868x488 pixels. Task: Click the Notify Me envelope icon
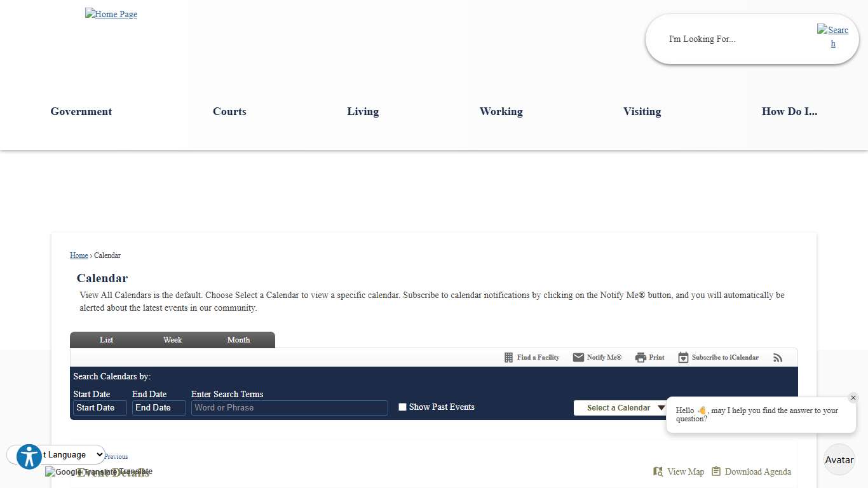pyautogui.click(x=578, y=358)
